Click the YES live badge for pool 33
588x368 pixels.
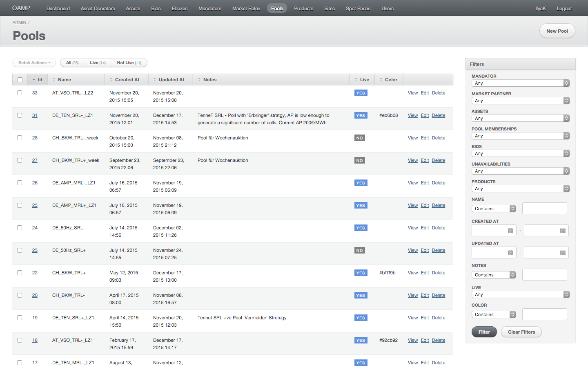click(x=361, y=93)
